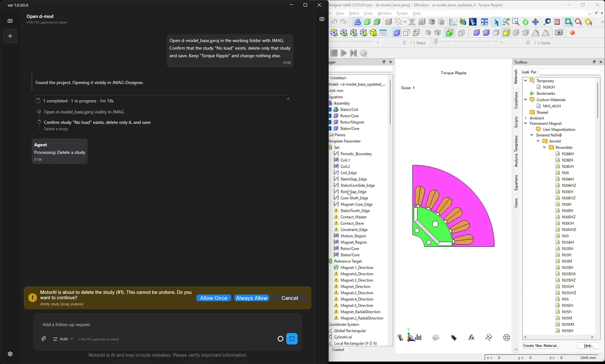This screenshot has height=364, width=605.
Task: Switch to the Analysis Templates toolbox tab
Action: (x=516, y=151)
